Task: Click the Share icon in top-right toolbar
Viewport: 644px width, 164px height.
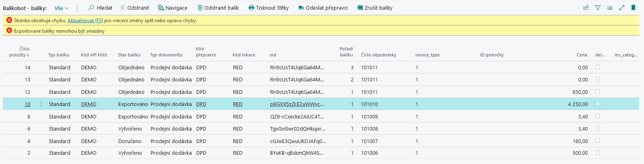Action: [x=586, y=8]
